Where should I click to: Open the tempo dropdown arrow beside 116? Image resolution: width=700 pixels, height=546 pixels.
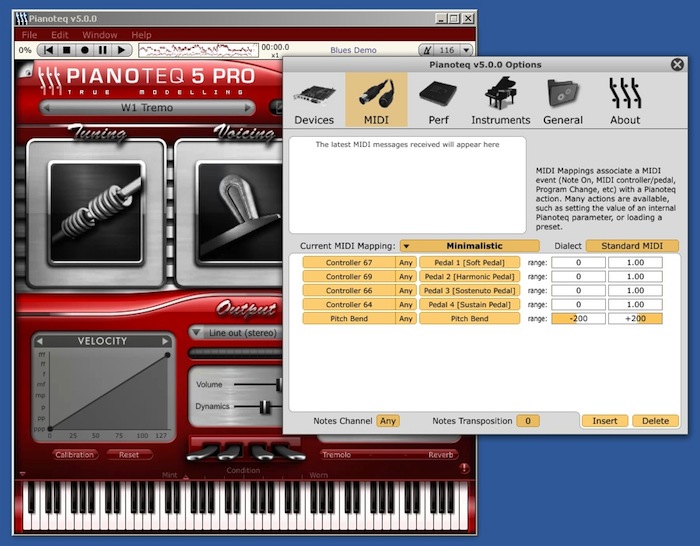466,50
